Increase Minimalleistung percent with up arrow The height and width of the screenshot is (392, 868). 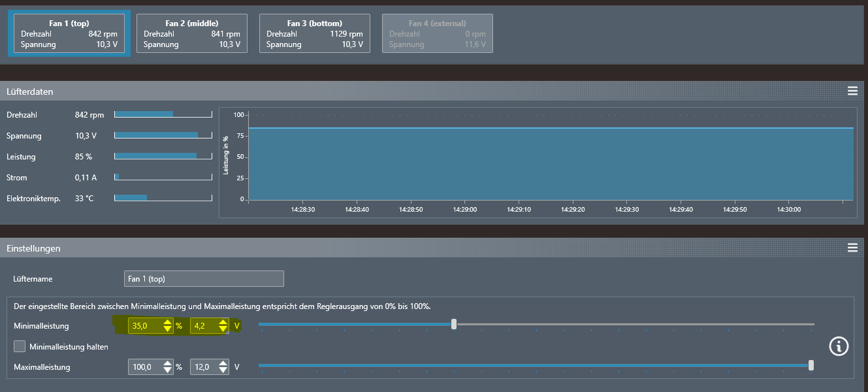tap(168, 322)
